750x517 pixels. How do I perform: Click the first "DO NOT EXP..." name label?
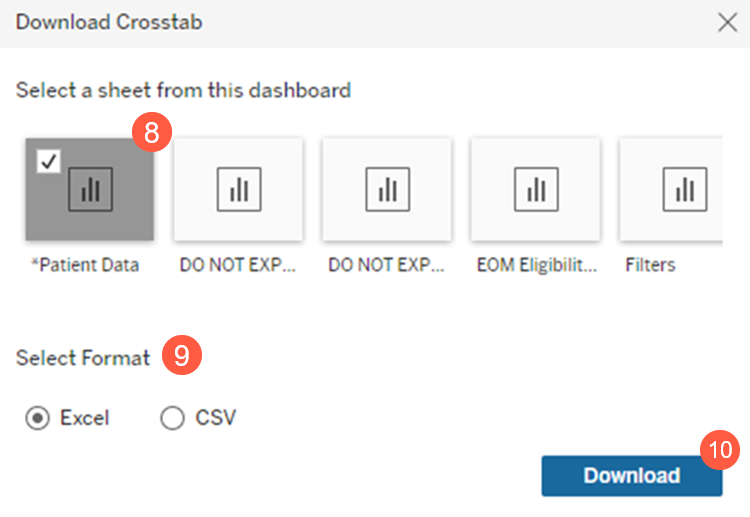coord(238,266)
